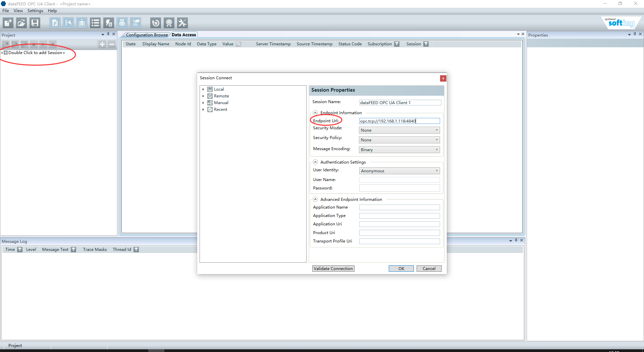Click the User Name input field
Viewport: 644px width, 352px height.
click(x=399, y=180)
